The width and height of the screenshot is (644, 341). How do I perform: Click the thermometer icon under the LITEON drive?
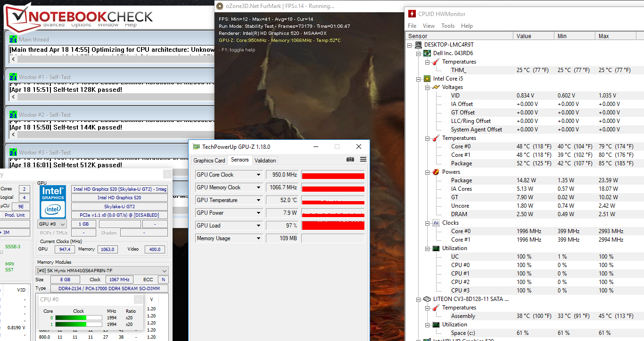436,308
